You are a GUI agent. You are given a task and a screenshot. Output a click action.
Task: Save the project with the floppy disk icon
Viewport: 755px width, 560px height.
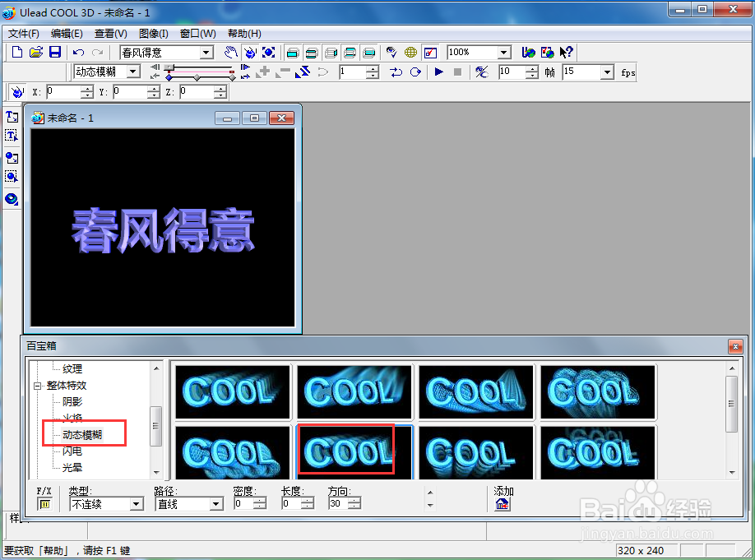click(x=55, y=52)
